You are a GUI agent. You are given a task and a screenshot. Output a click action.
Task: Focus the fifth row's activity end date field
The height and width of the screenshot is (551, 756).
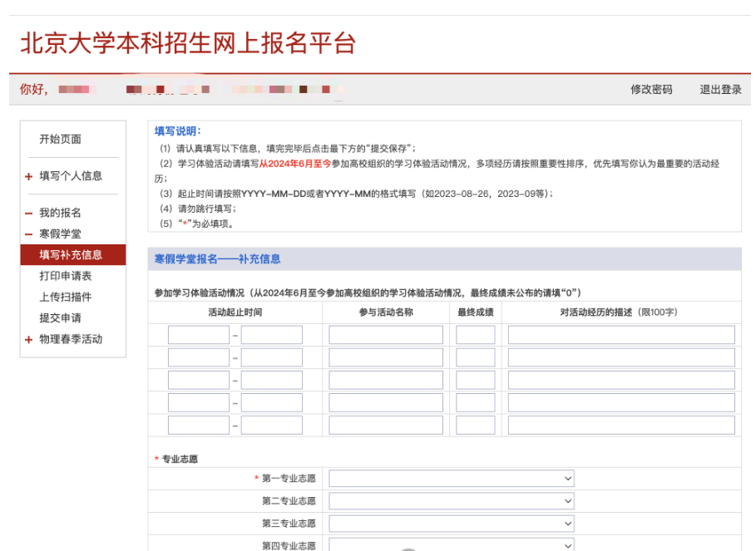tap(272, 426)
